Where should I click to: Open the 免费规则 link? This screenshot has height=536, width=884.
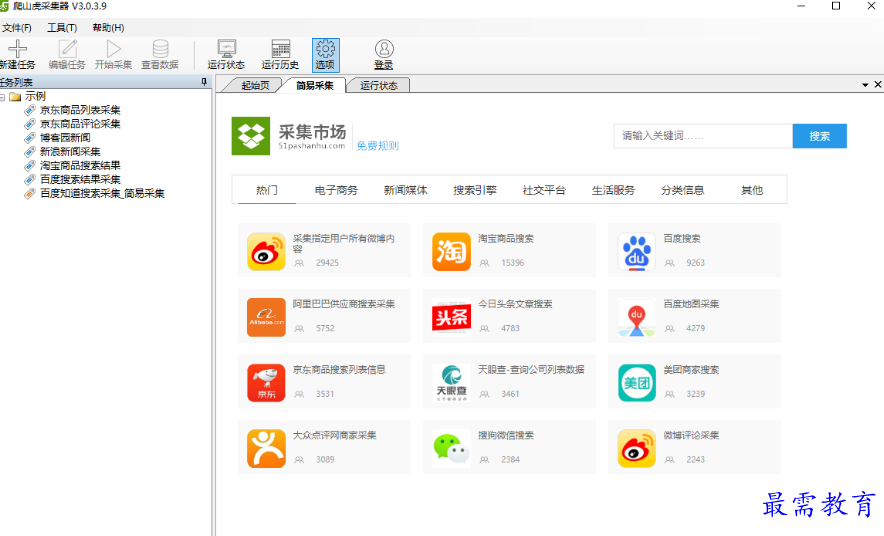tap(377, 146)
